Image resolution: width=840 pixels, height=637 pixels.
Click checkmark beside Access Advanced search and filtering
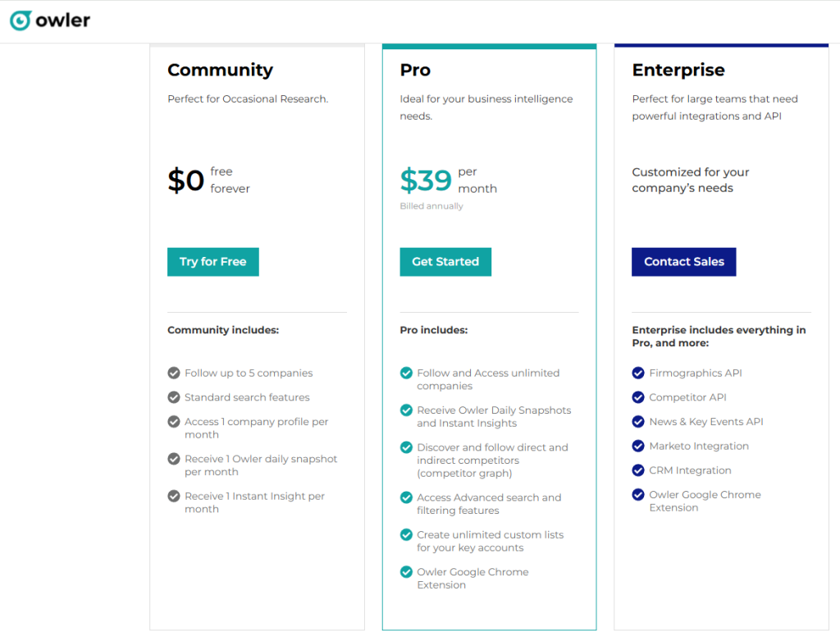406,497
